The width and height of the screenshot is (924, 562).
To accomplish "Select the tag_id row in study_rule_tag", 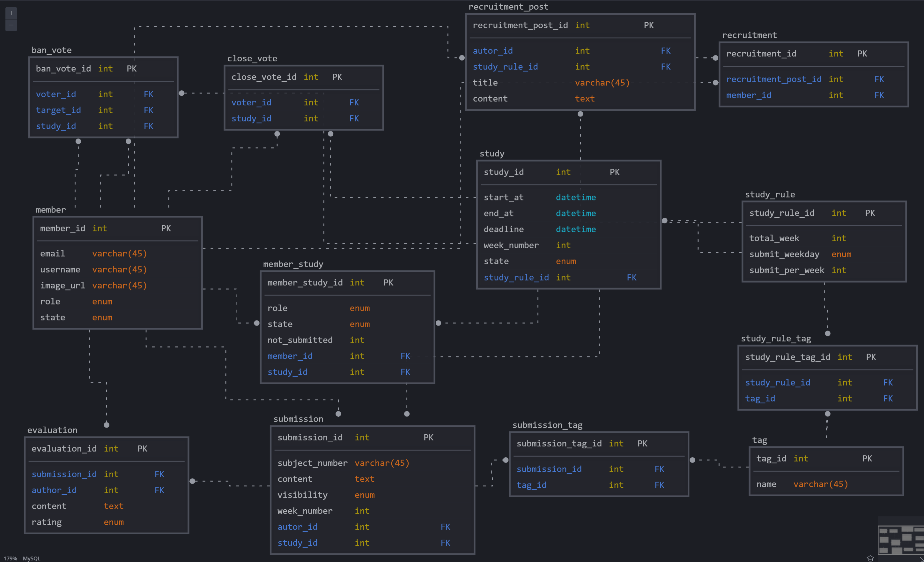I will (760, 398).
